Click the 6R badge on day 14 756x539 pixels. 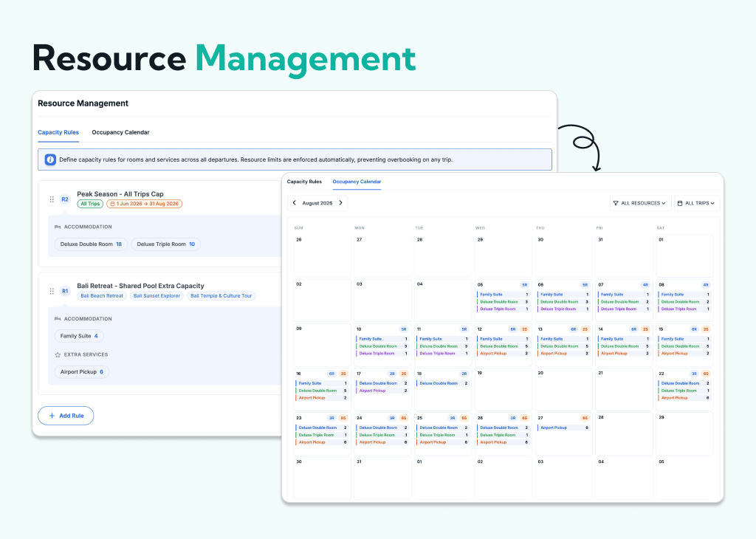pyautogui.click(x=634, y=329)
